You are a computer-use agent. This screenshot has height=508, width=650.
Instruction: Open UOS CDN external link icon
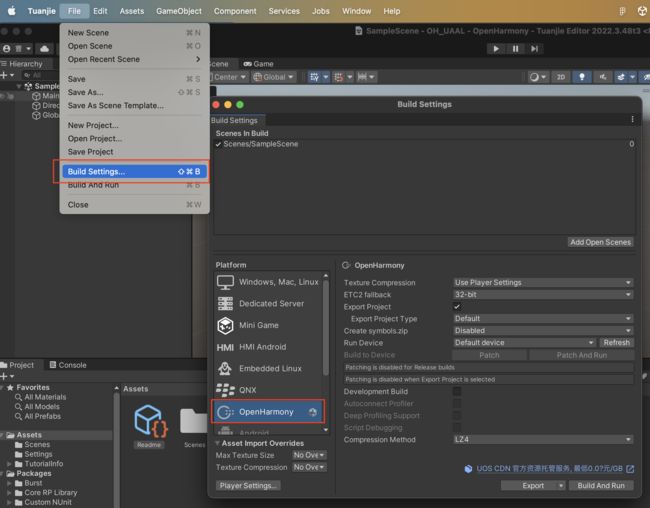coord(630,469)
